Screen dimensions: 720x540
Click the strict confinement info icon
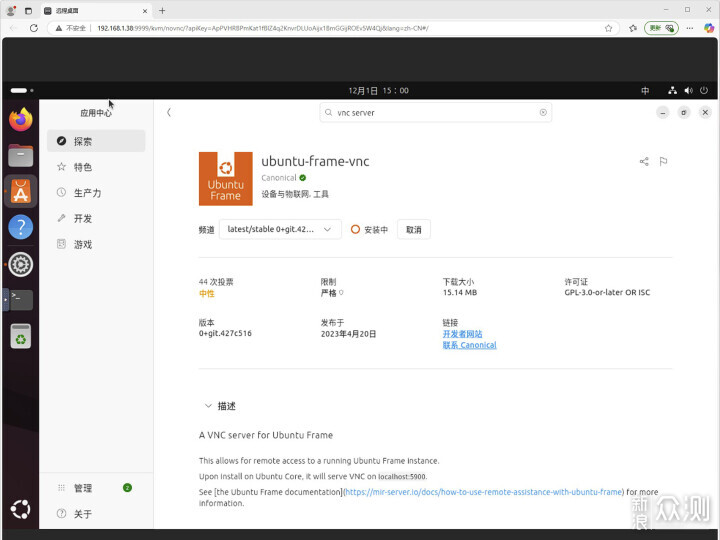click(x=341, y=292)
